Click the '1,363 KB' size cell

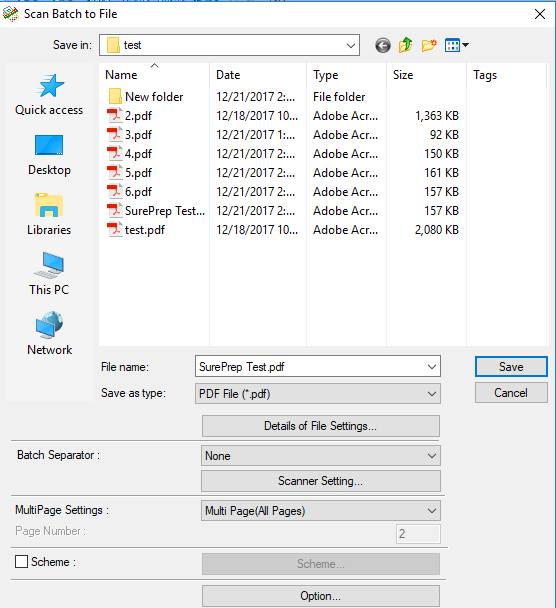(x=437, y=116)
